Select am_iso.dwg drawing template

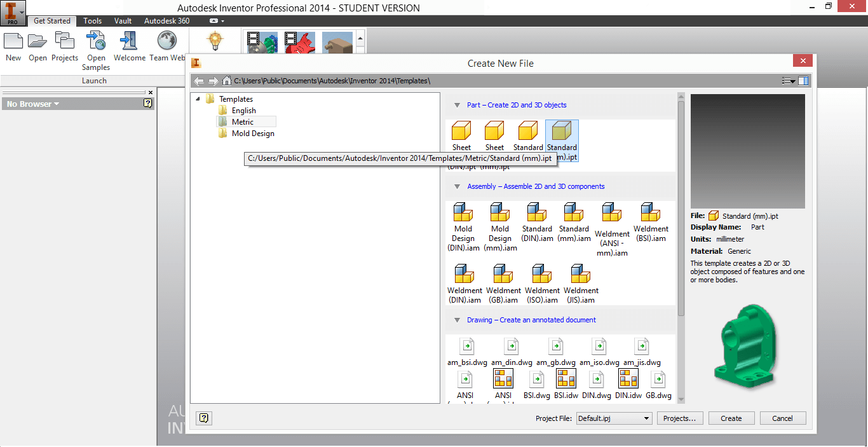point(599,352)
